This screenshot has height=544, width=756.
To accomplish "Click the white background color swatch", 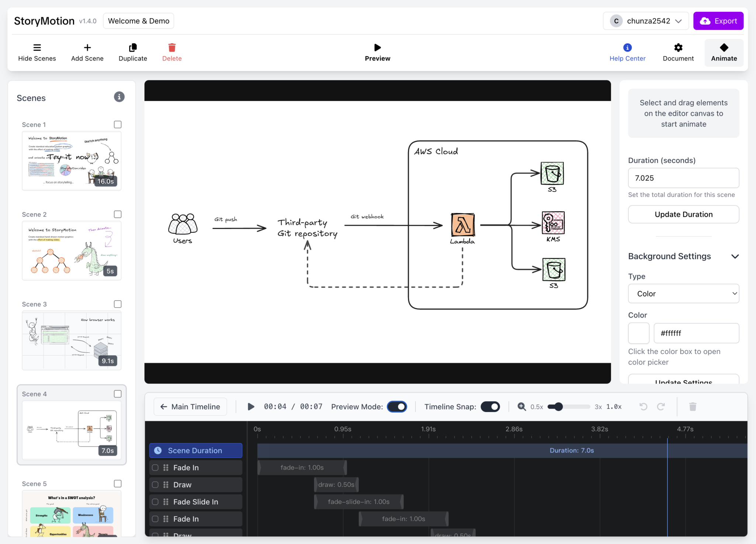I will click(639, 333).
